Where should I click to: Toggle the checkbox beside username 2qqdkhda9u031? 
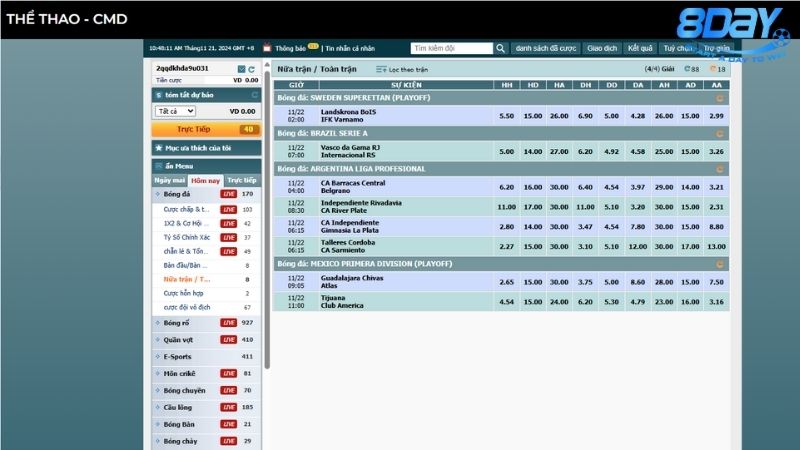click(x=241, y=69)
